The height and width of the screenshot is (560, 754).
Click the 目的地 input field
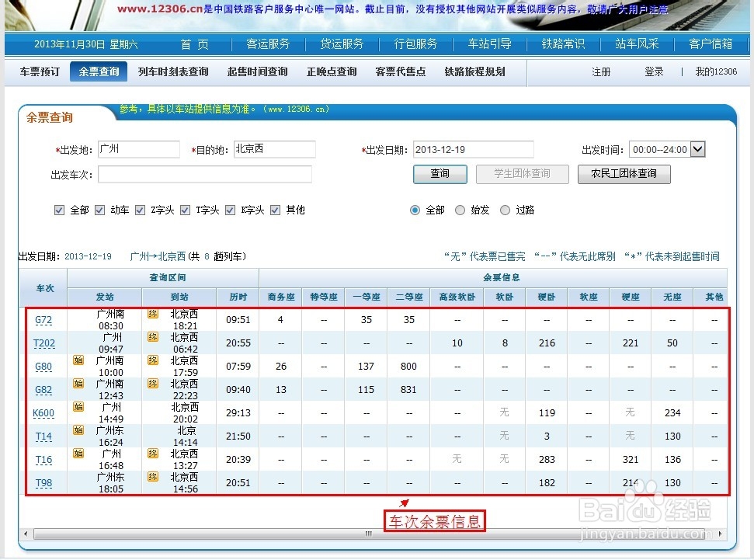tap(275, 149)
